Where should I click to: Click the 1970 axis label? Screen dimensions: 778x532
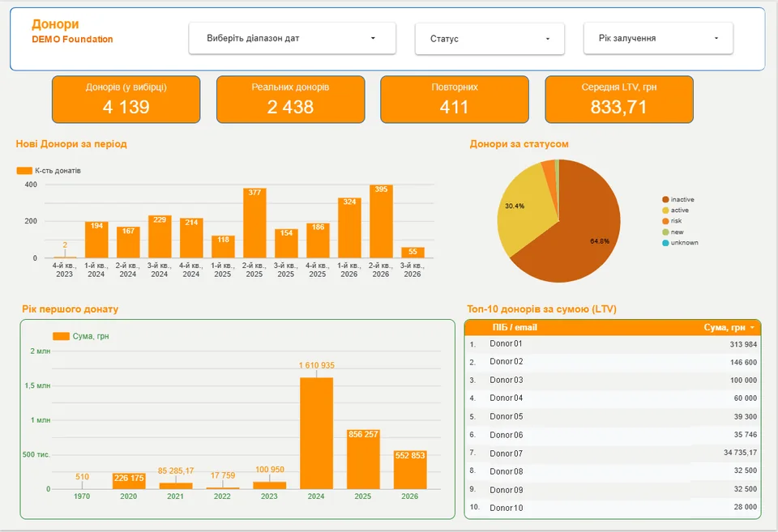(x=82, y=496)
